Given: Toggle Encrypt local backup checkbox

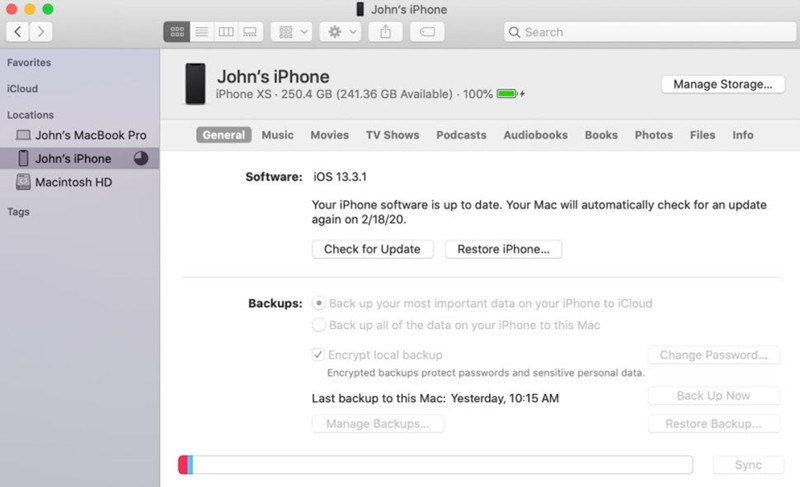Looking at the screenshot, I should [318, 354].
